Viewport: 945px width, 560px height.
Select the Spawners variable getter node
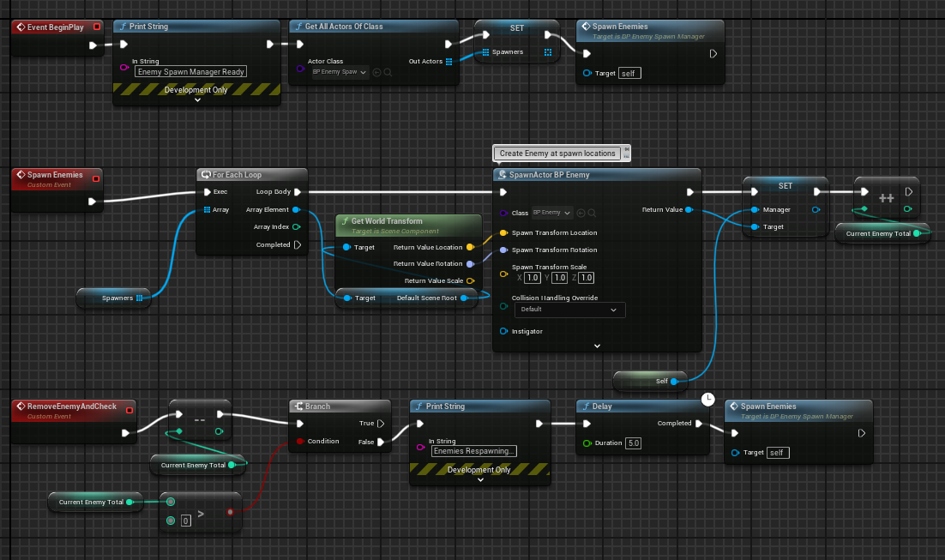[114, 298]
